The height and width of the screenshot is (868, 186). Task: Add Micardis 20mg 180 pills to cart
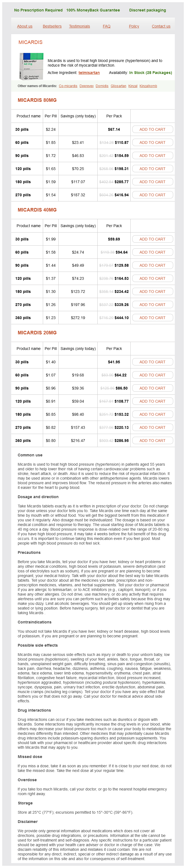tap(152, 414)
